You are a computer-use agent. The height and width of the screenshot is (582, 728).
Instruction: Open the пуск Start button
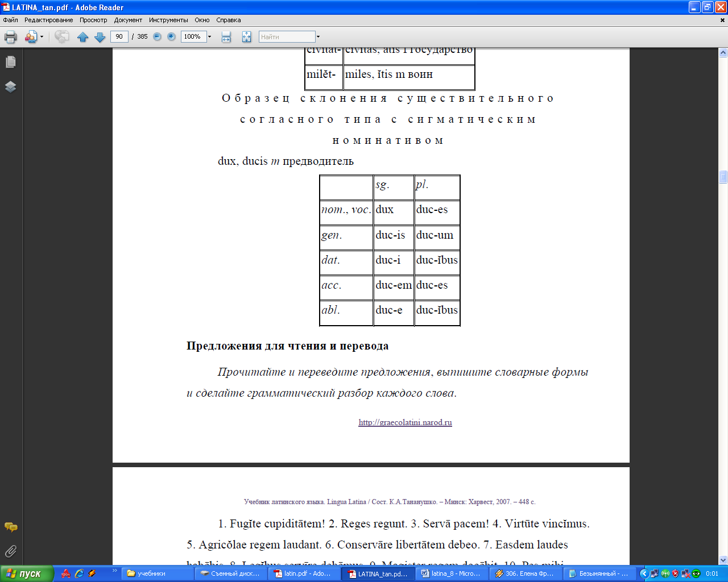click(x=27, y=573)
